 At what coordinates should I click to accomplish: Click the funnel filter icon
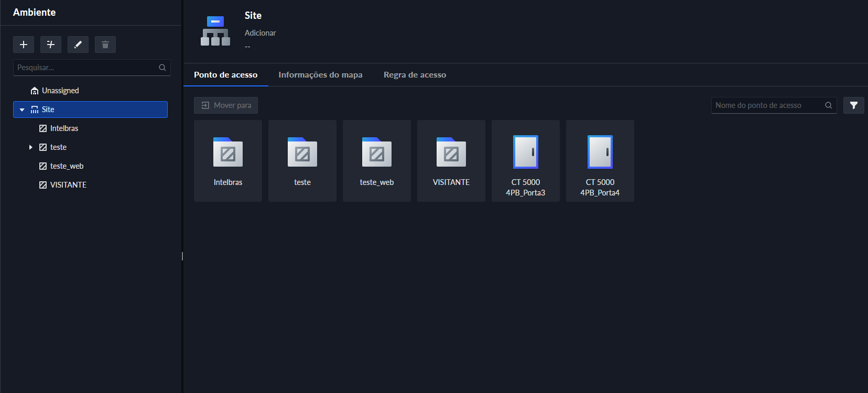[853, 105]
